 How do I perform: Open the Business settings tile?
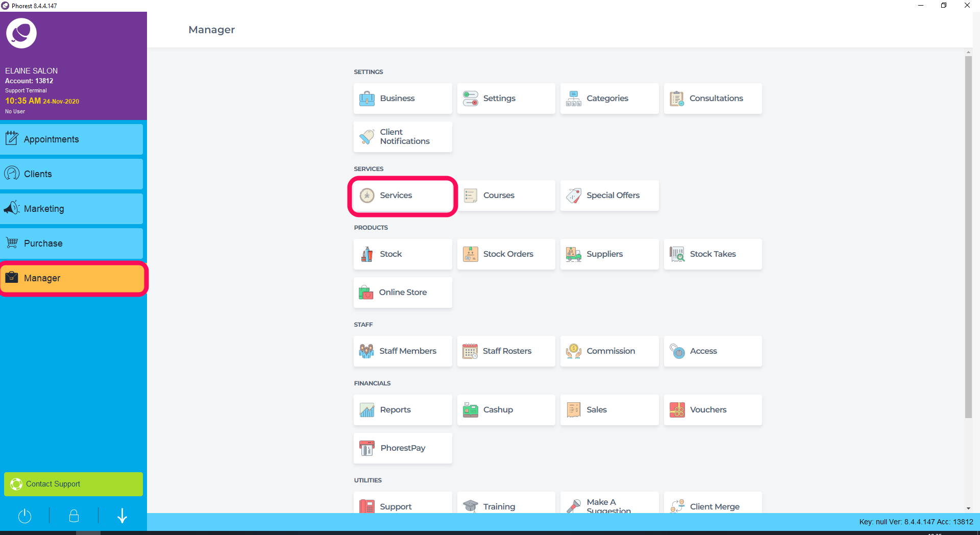click(x=403, y=99)
